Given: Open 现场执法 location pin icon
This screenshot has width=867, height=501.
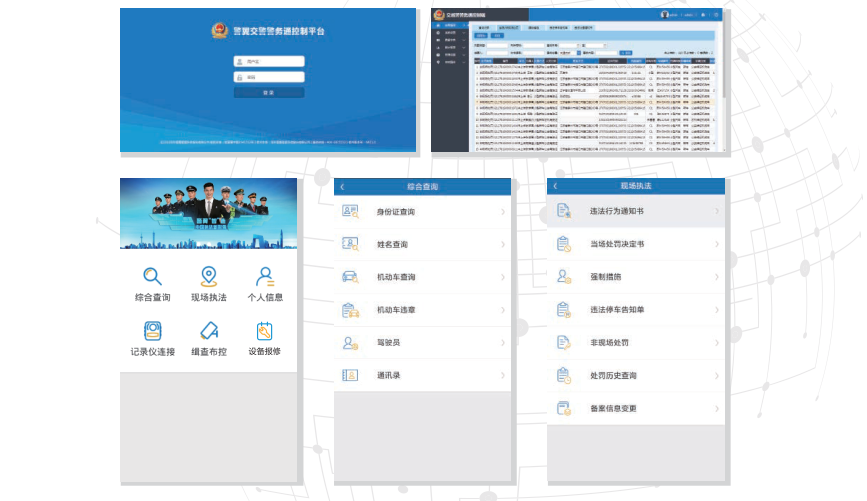Looking at the screenshot, I should pos(208,276).
